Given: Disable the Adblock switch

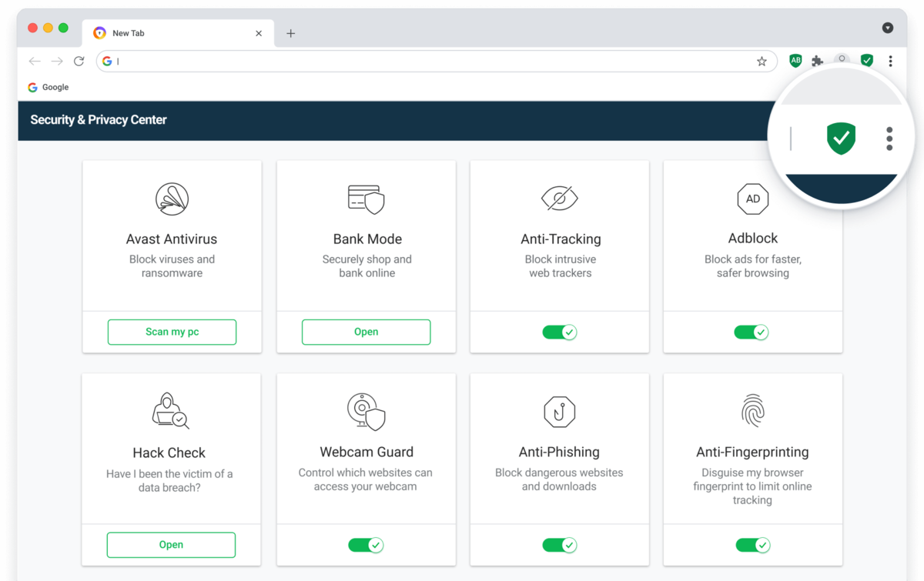Looking at the screenshot, I should coord(752,332).
